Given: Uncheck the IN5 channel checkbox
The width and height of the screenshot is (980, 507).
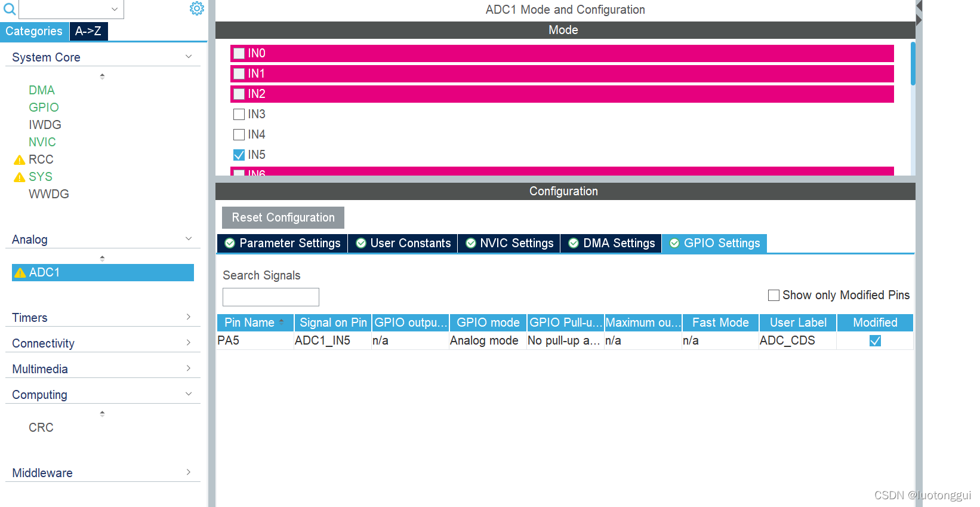Looking at the screenshot, I should click(x=239, y=155).
